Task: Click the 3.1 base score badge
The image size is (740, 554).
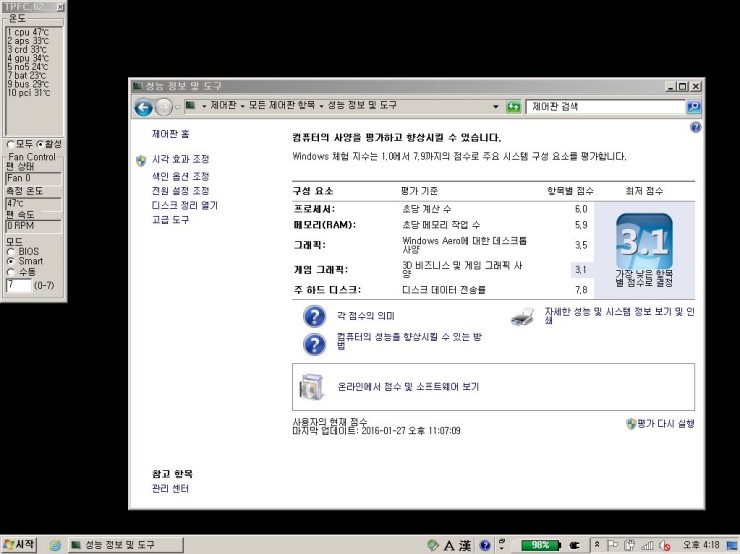Action: [x=644, y=241]
